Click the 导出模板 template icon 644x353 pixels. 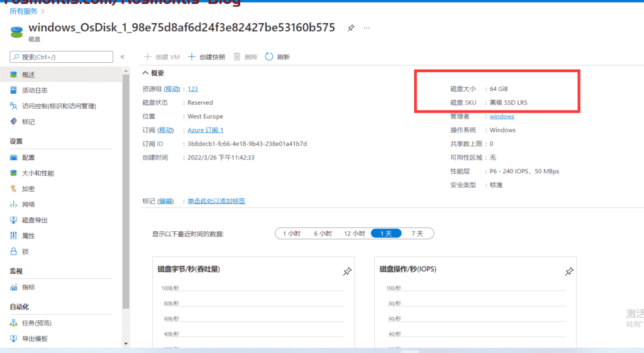coord(14,339)
